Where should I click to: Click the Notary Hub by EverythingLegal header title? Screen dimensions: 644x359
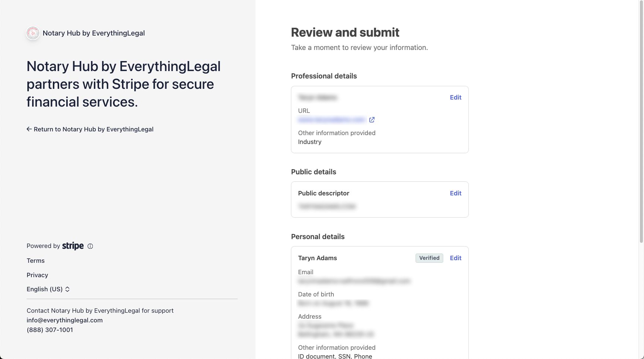[x=94, y=33]
